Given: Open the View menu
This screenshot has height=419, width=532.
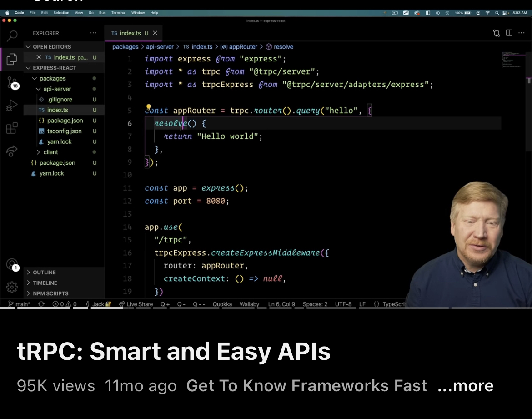Looking at the screenshot, I should pyautogui.click(x=79, y=13).
